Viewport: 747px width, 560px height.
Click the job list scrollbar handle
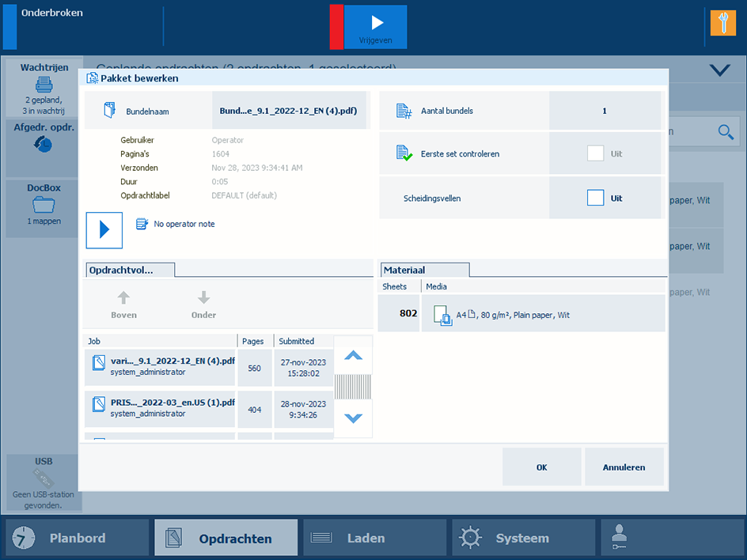pyautogui.click(x=353, y=387)
